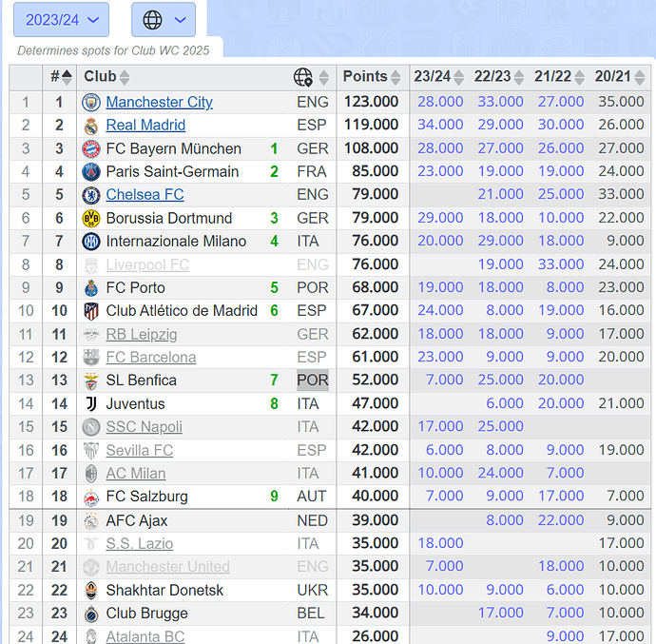Click the Sevilla FC crest icon
The width and height of the screenshot is (656, 644).
[91, 451]
